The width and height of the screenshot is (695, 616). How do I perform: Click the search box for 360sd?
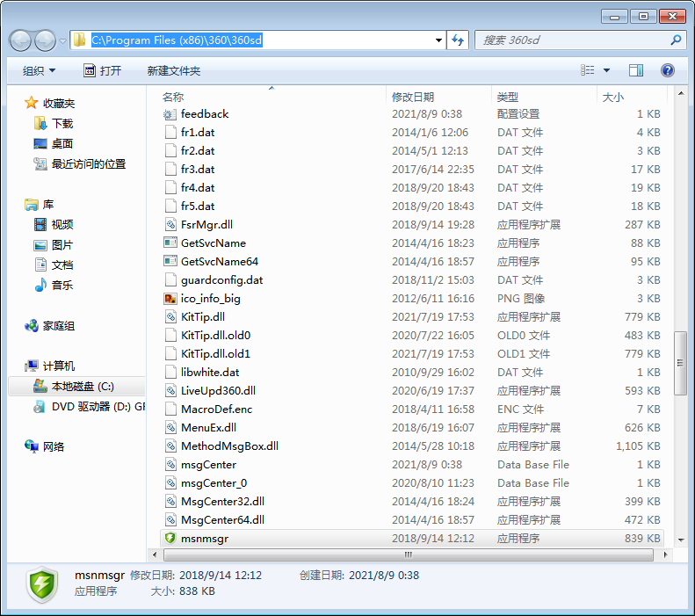tap(580, 40)
